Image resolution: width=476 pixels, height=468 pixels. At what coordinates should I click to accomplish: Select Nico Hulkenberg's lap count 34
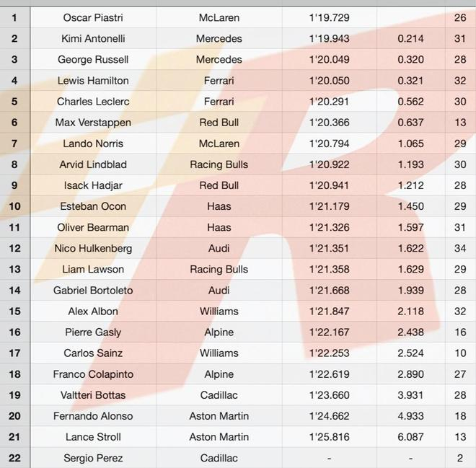pyautogui.click(x=460, y=249)
